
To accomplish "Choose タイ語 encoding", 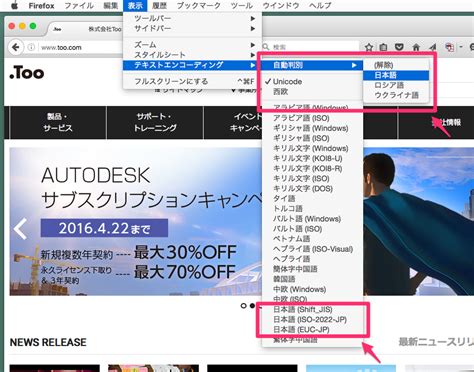I will coord(312,199).
